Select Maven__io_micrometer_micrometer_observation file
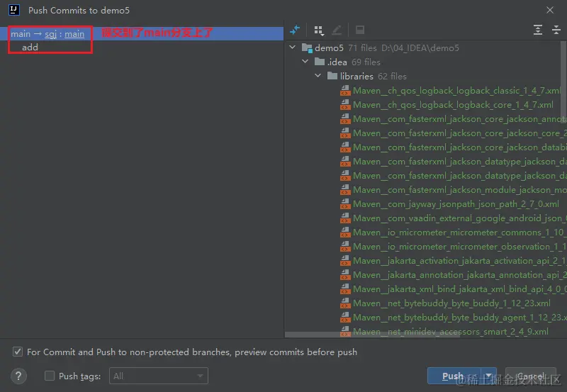 pyautogui.click(x=459, y=246)
